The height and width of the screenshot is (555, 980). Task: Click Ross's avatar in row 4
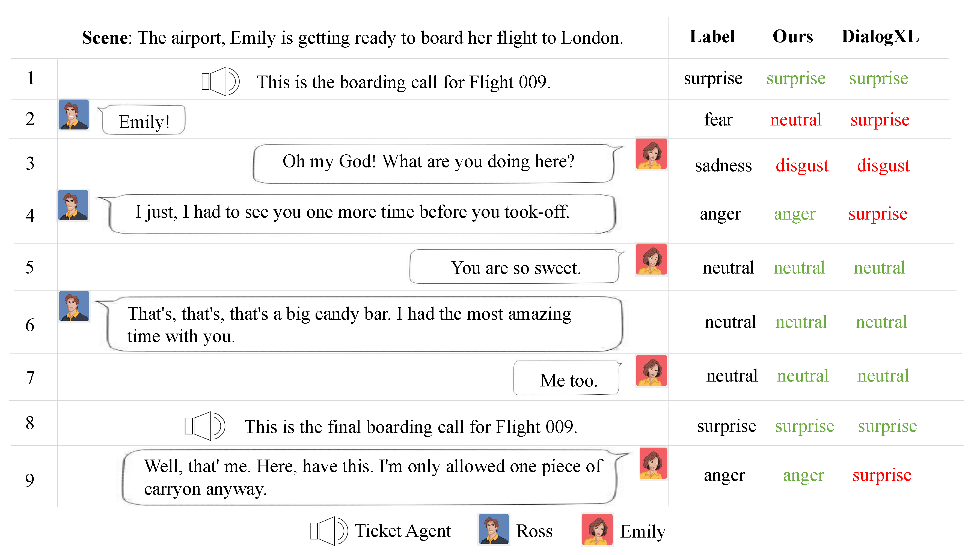pyautogui.click(x=73, y=205)
